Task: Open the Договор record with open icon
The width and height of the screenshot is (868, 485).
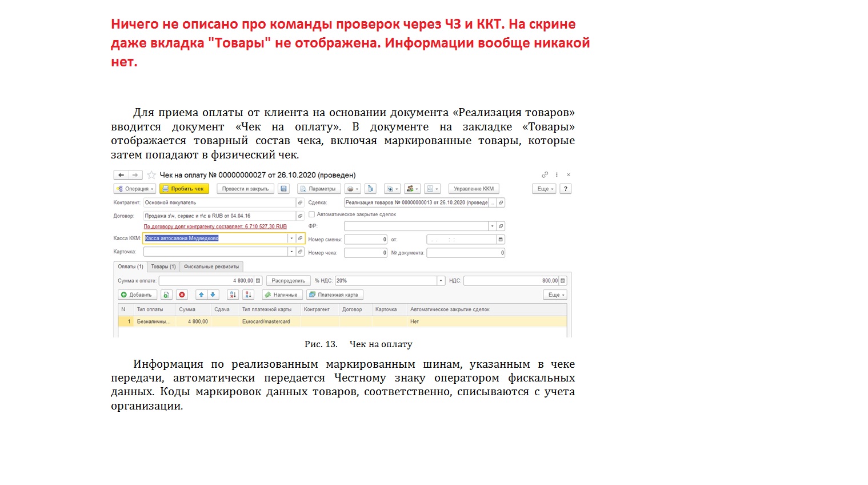Action: pyautogui.click(x=301, y=216)
